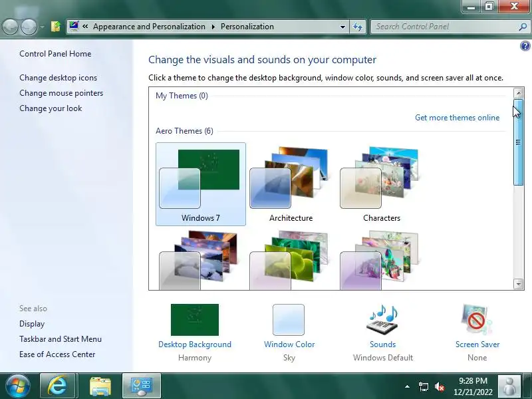532x399 pixels.
Task: Click the Refresh button
Action: point(358,27)
